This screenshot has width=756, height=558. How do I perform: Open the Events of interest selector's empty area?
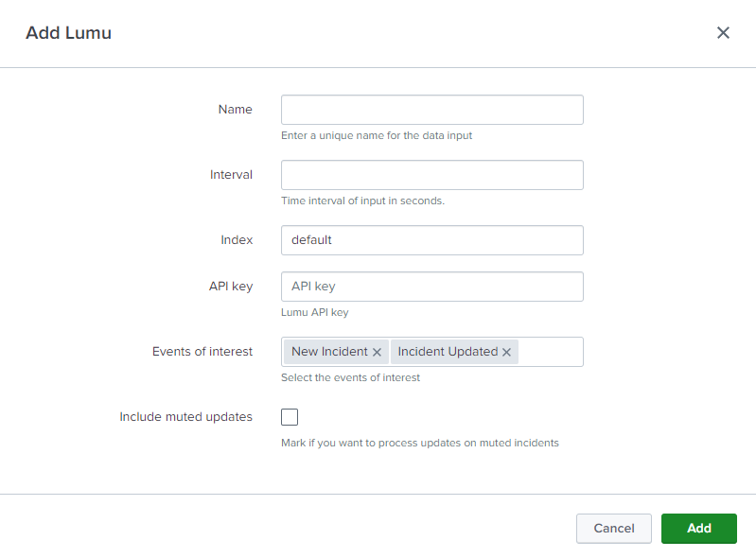pos(551,352)
